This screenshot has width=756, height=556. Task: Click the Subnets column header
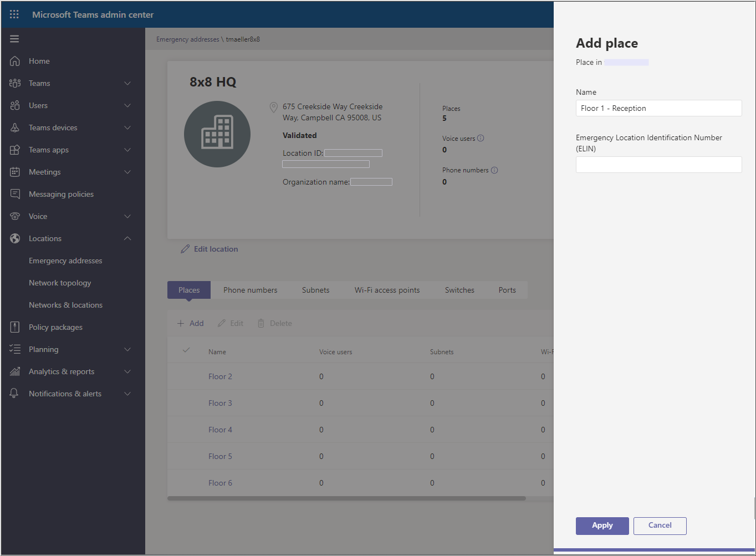pos(442,352)
